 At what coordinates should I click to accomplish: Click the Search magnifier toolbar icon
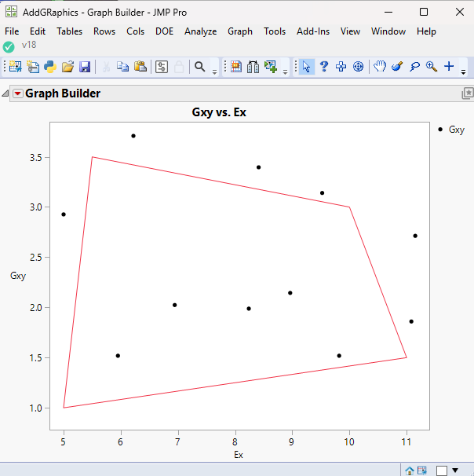199,67
